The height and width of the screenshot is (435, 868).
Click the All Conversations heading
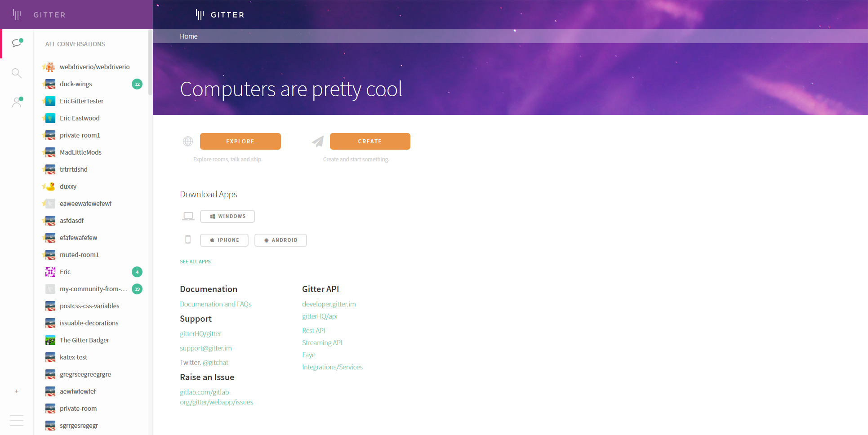pos(75,44)
